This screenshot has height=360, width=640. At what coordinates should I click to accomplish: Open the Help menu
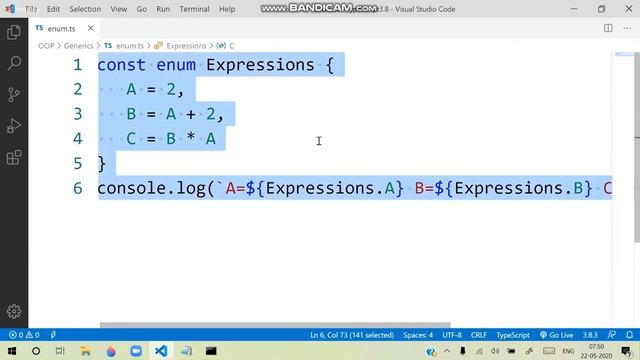[227, 9]
